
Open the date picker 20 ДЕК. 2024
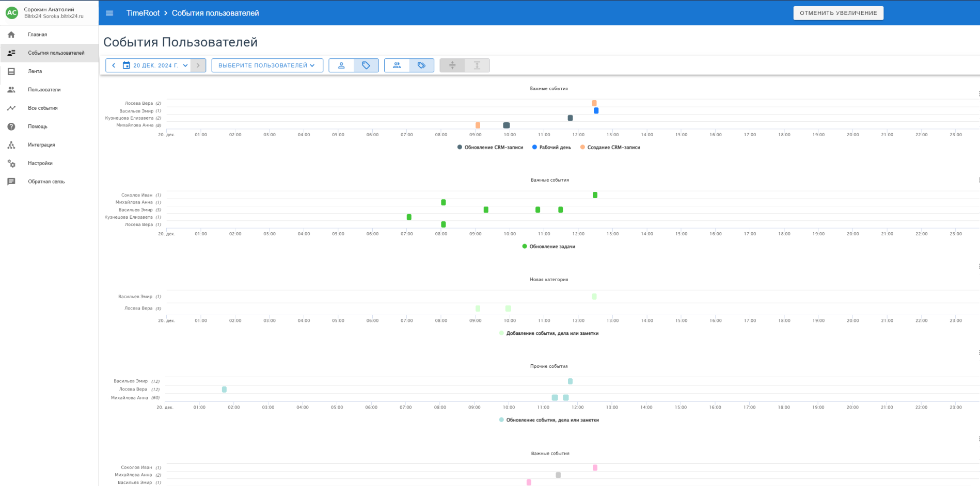(155, 66)
